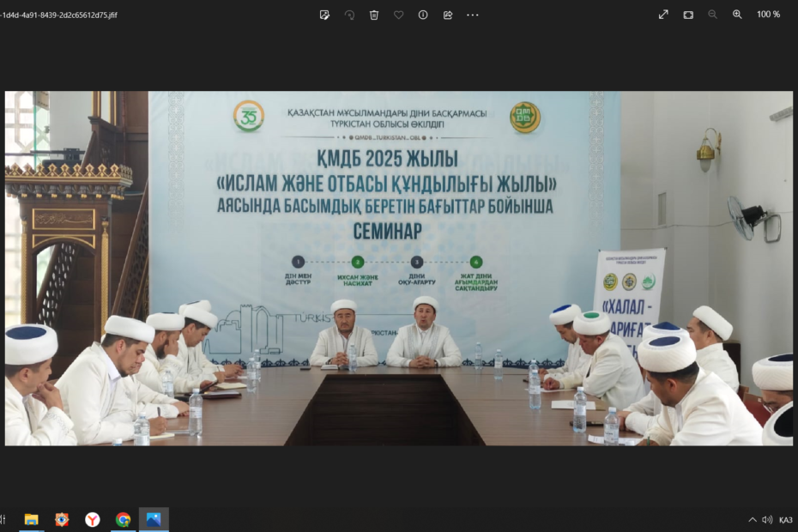Switch to Google Chrome in the taskbar
The image size is (798, 532).
coord(123,519)
